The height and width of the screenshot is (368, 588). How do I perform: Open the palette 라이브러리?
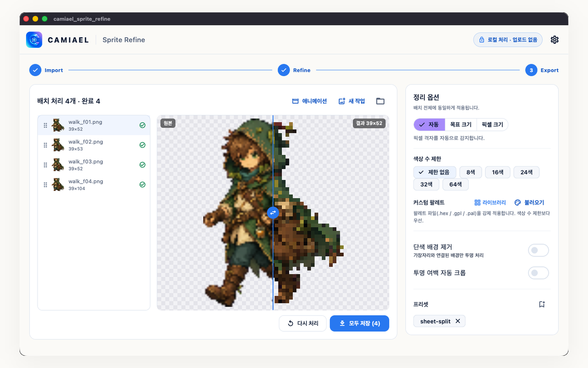coord(490,202)
